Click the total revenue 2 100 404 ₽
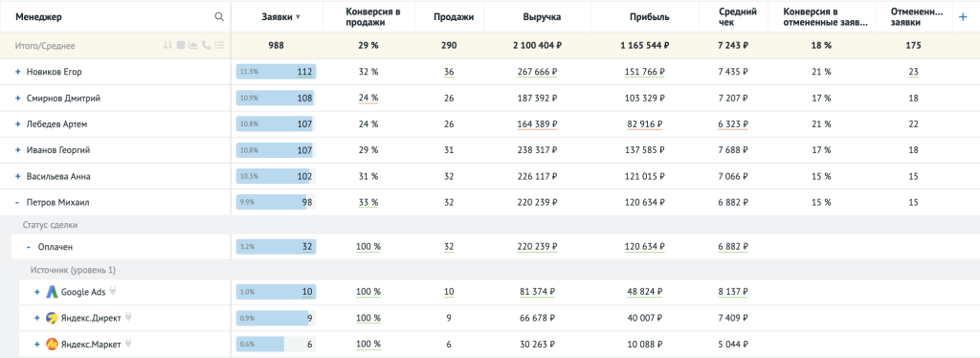The image size is (980, 358). (538, 46)
